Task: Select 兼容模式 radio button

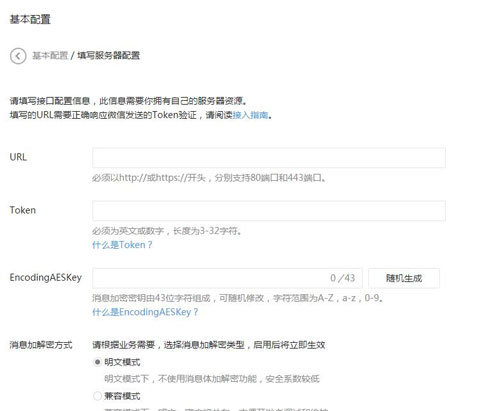Action: coord(97,396)
